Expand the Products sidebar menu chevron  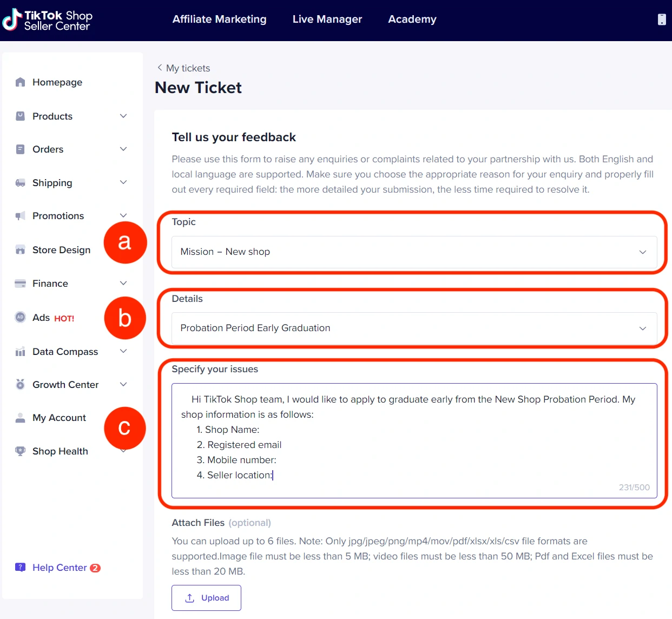[123, 116]
